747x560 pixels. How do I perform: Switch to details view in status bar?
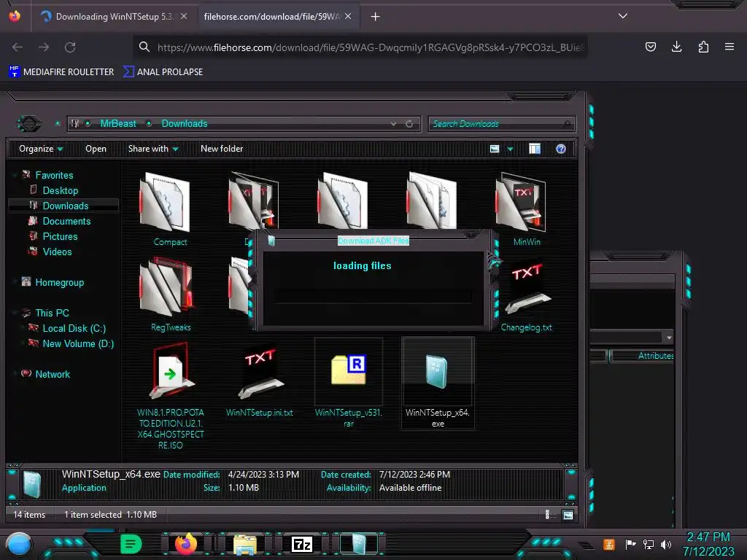coord(547,515)
